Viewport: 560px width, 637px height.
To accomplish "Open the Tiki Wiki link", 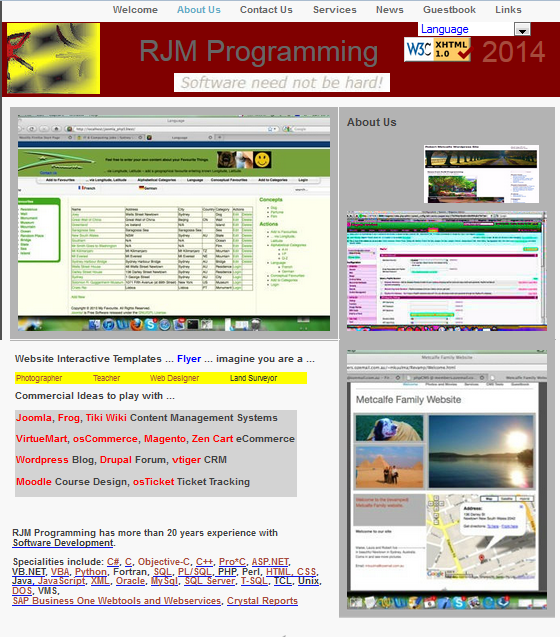I will coord(106,418).
